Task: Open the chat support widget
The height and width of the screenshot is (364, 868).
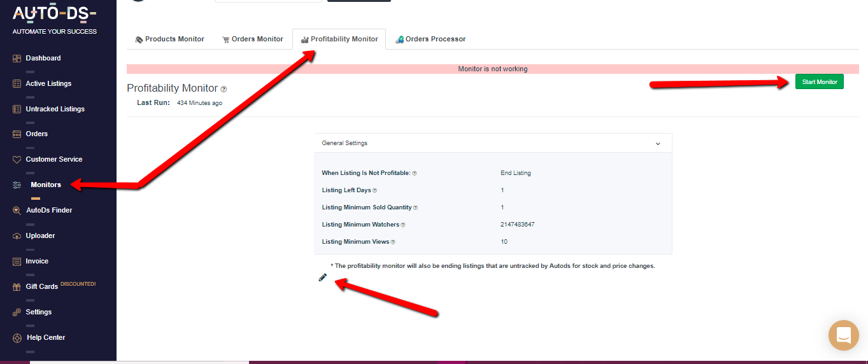Action: click(x=844, y=335)
